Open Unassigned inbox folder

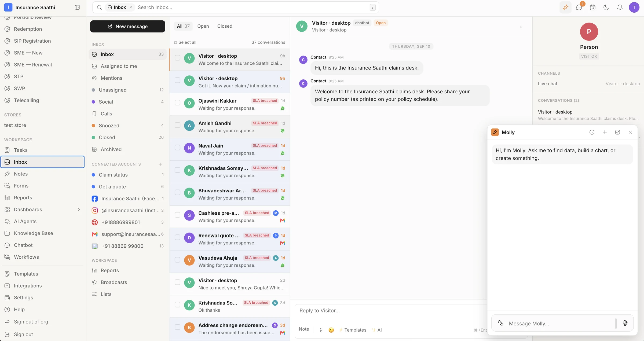(128, 90)
